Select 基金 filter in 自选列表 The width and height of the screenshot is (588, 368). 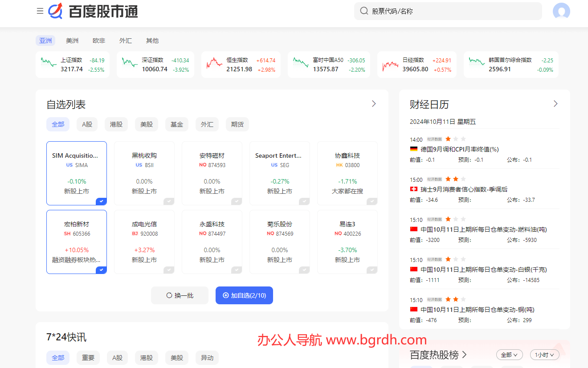pyautogui.click(x=177, y=124)
